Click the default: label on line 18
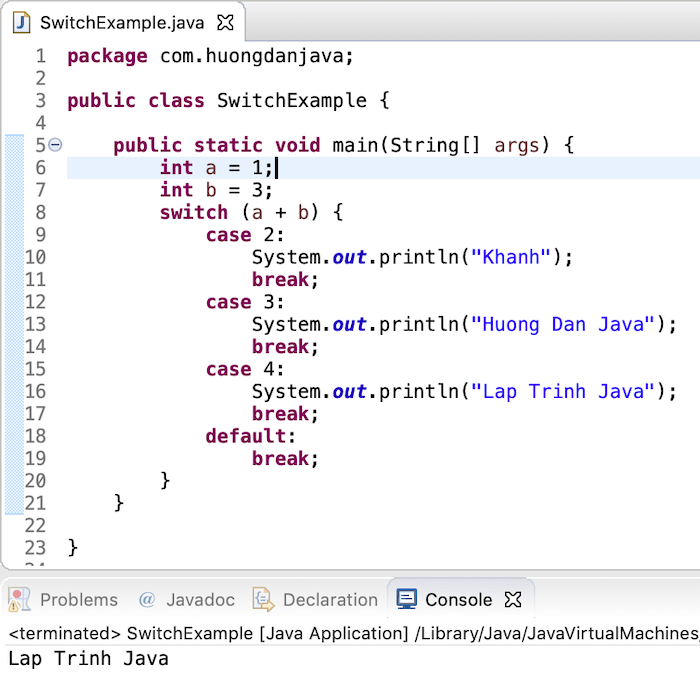 point(250,436)
